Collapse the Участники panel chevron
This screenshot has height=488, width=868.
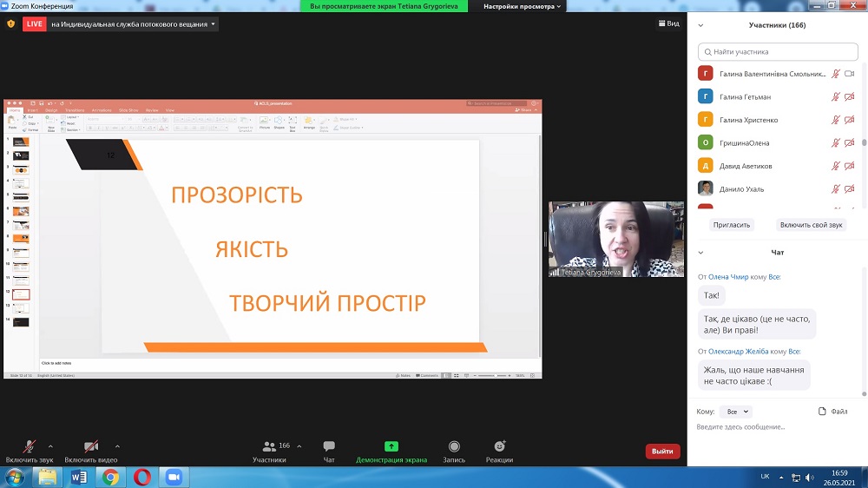(700, 25)
